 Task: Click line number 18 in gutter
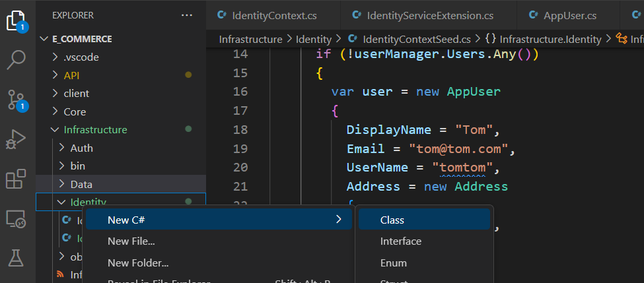[240, 129]
